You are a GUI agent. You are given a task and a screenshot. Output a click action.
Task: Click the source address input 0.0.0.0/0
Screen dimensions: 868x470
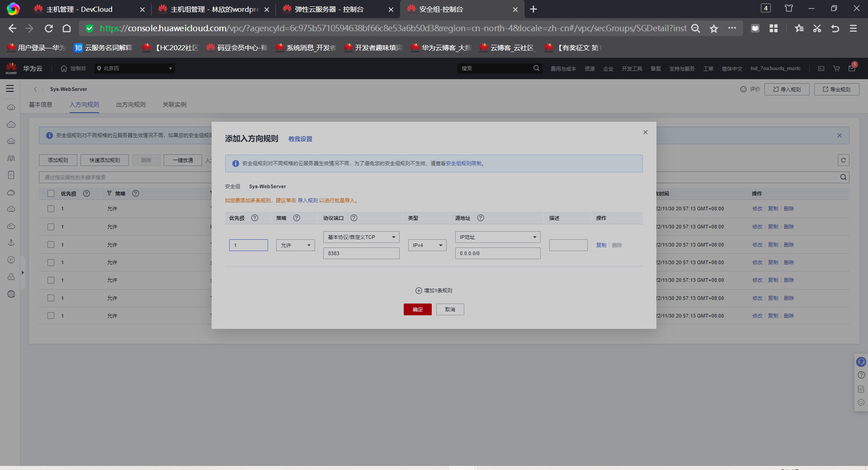click(498, 253)
